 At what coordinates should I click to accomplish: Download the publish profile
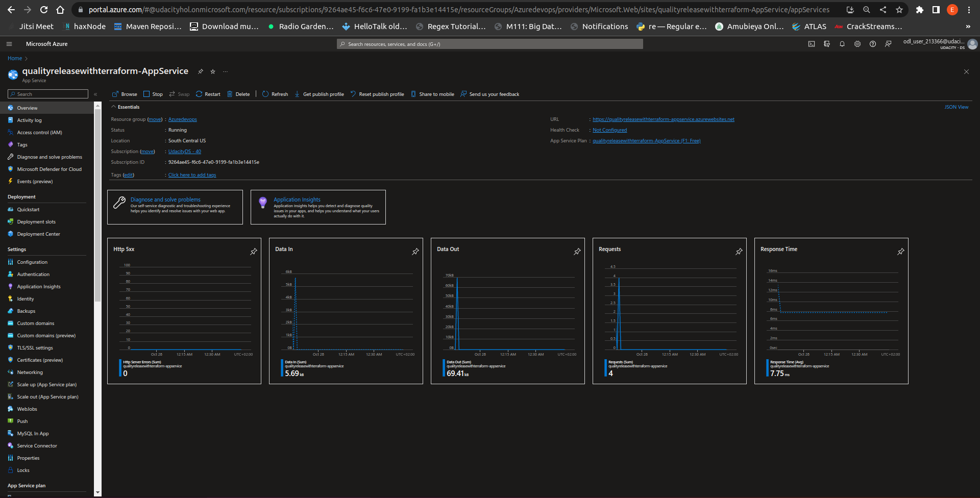pos(319,94)
